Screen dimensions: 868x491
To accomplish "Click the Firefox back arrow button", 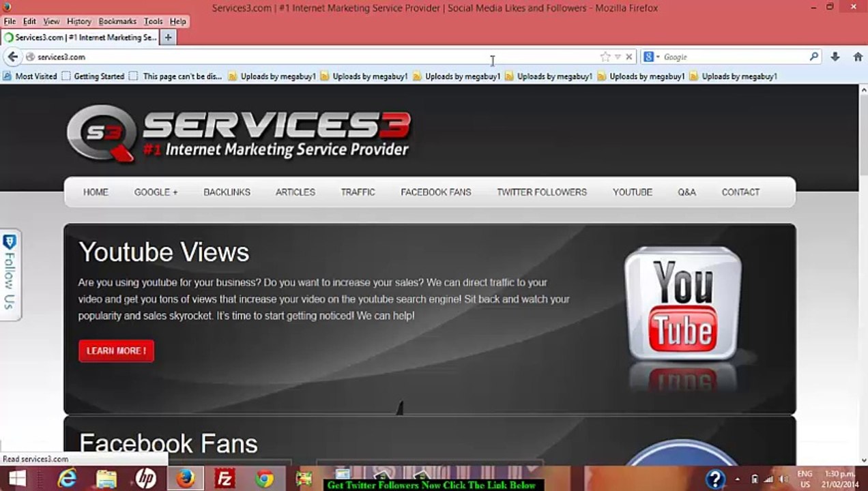I will 13,57.
